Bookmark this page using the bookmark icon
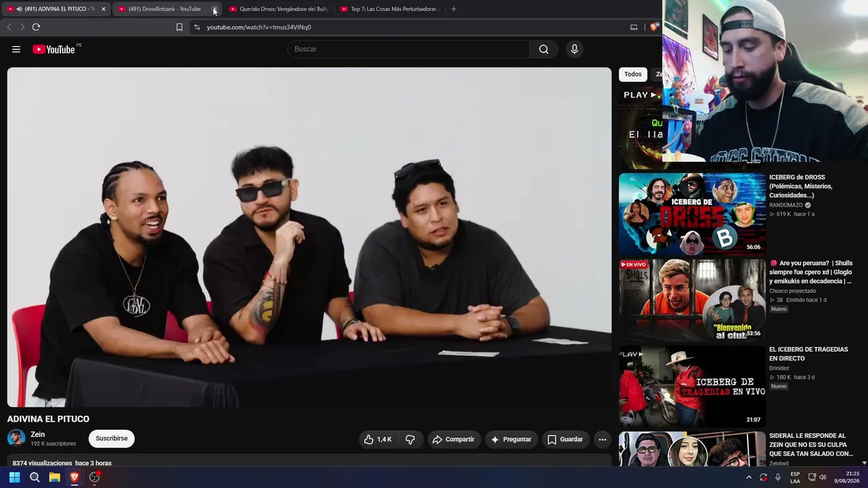Viewport: 868px width, 488px height. pos(179,27)
